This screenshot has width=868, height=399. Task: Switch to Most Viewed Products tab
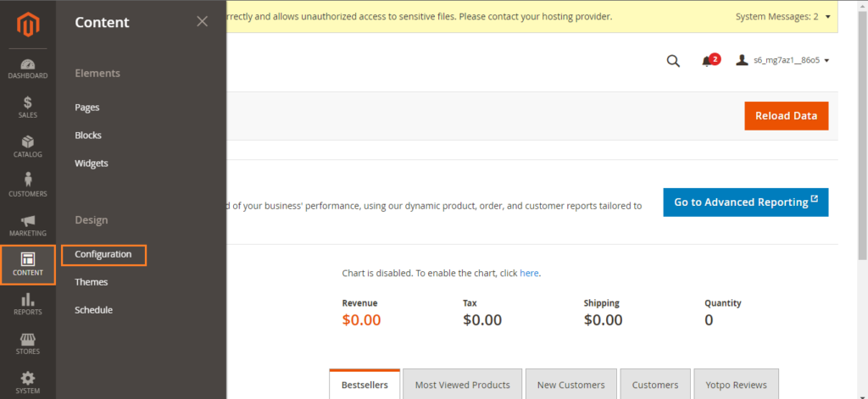point(462,385)
